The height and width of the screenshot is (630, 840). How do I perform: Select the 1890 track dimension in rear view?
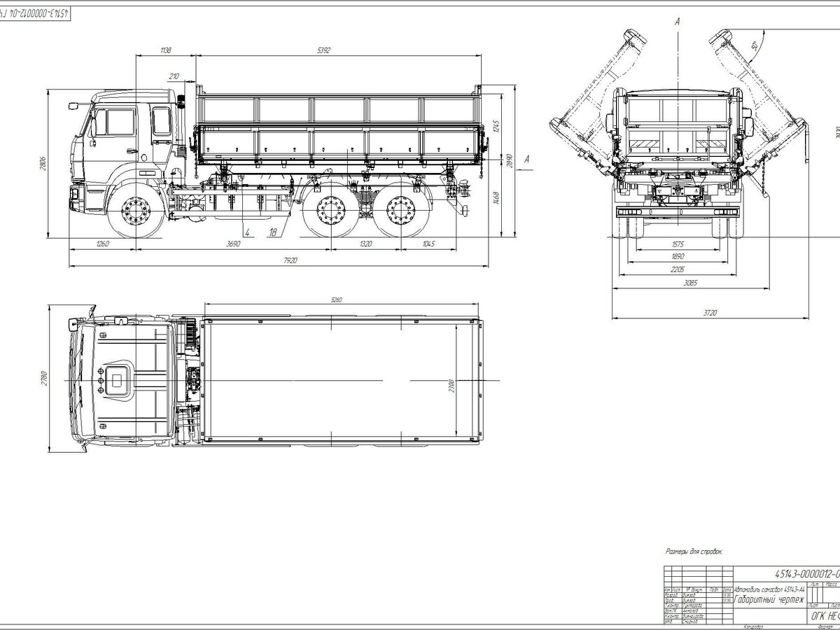(x=677, y=256)
